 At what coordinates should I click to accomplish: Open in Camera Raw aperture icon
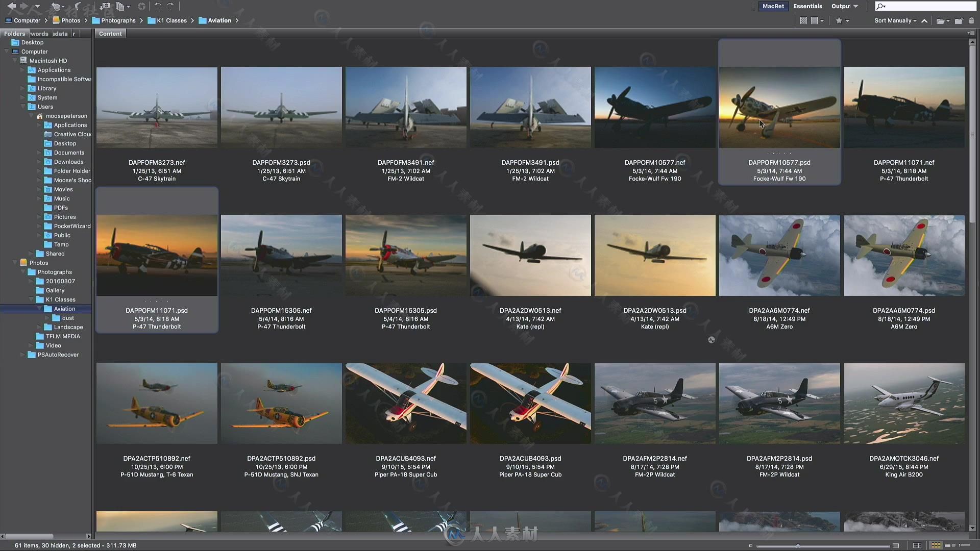click(141, 6)
